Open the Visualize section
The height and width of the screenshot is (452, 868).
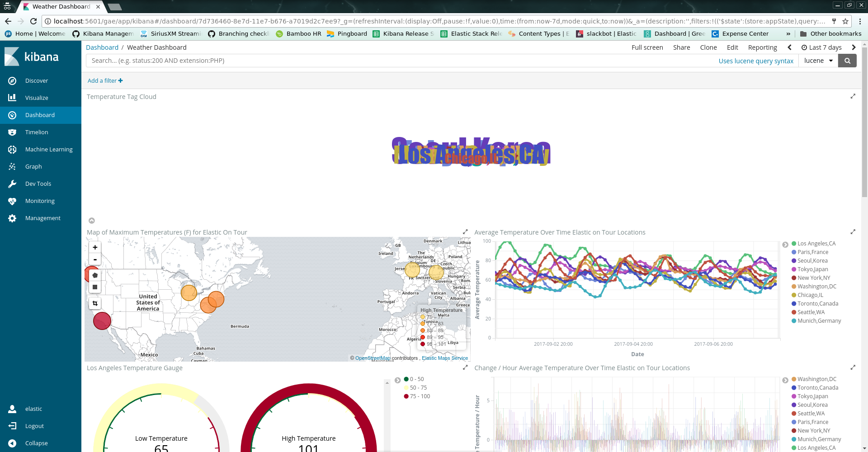coord(37,98)
